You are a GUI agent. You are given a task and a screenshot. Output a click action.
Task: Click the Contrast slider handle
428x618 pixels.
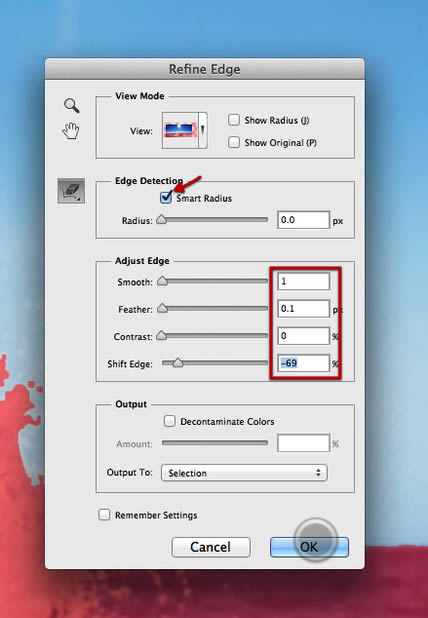[162, 335]
